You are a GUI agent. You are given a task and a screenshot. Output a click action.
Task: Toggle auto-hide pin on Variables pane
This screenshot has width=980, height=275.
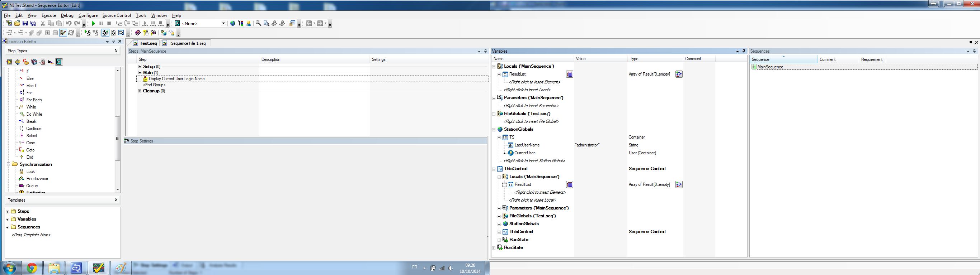(x=744, y=51)
